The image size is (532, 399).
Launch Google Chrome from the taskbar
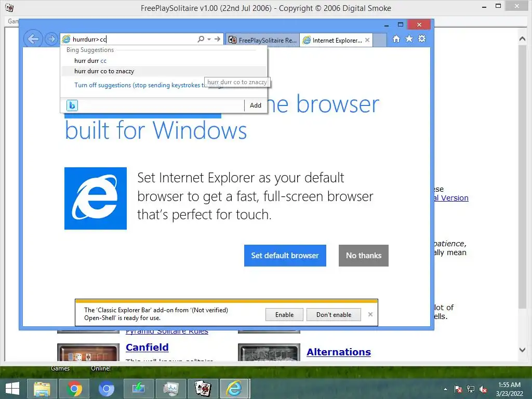tap(74, 389)
